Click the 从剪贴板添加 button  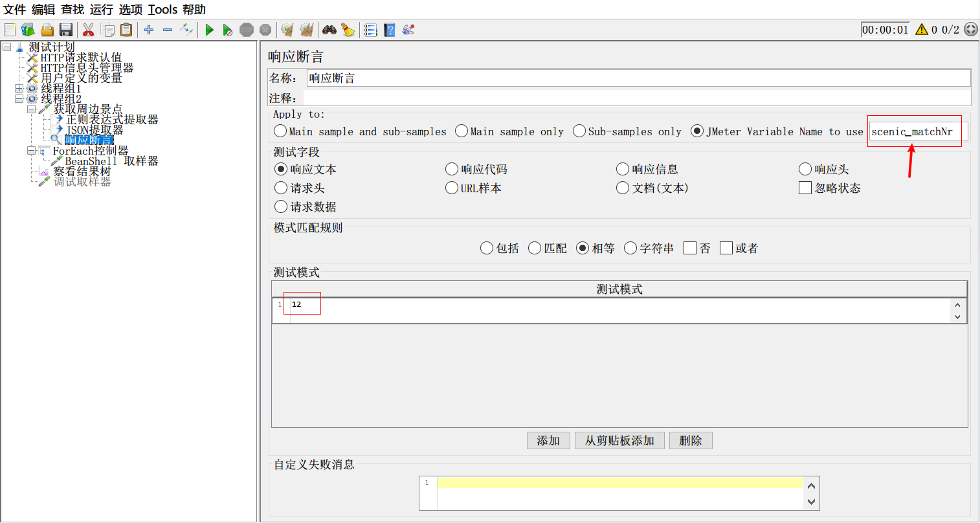(x=619, y=441)
